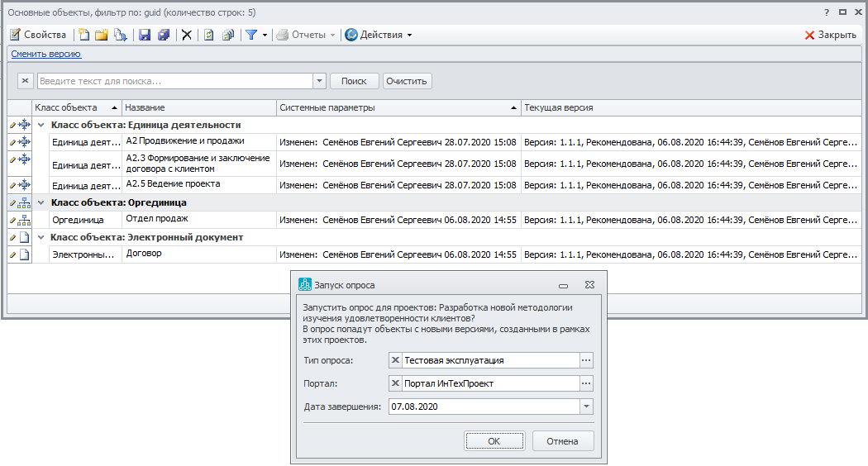Confirm the survey launch with OK
Screen dimensions: 868x466
click(494, 441)
